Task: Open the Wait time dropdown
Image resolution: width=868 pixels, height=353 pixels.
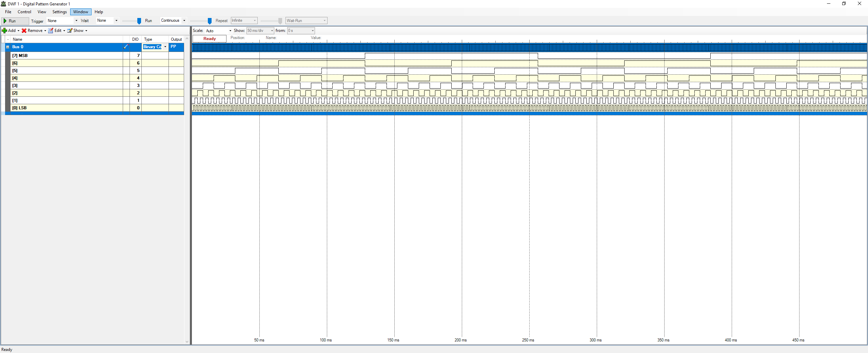Action: (x=116, y=21)
